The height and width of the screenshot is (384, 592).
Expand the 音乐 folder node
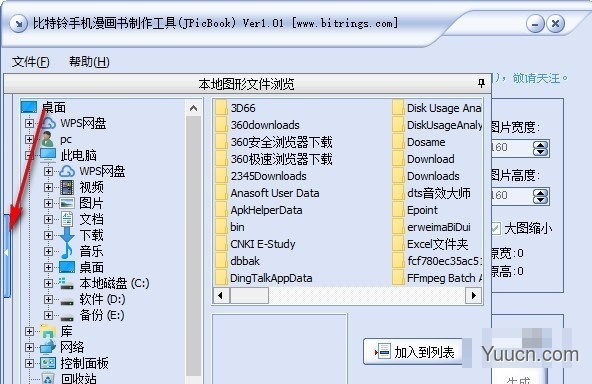click(x=48, y=251)
